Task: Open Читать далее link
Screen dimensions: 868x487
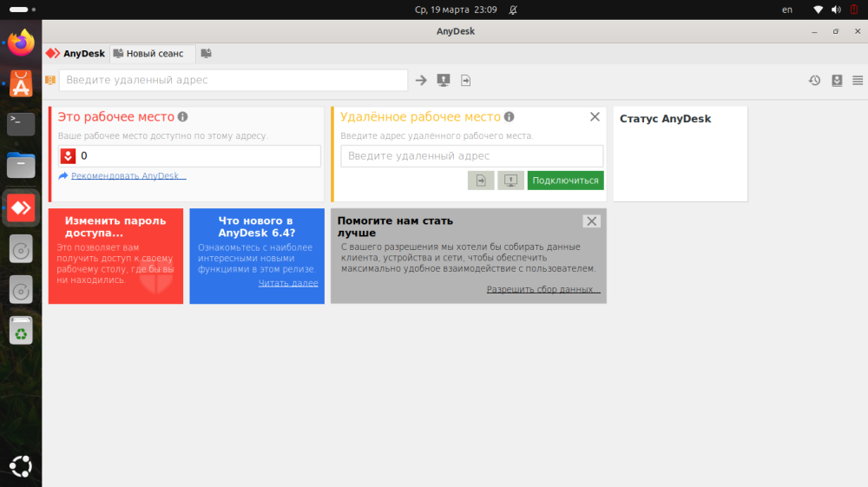Action: pyautogui.click(x=288, y=283)
